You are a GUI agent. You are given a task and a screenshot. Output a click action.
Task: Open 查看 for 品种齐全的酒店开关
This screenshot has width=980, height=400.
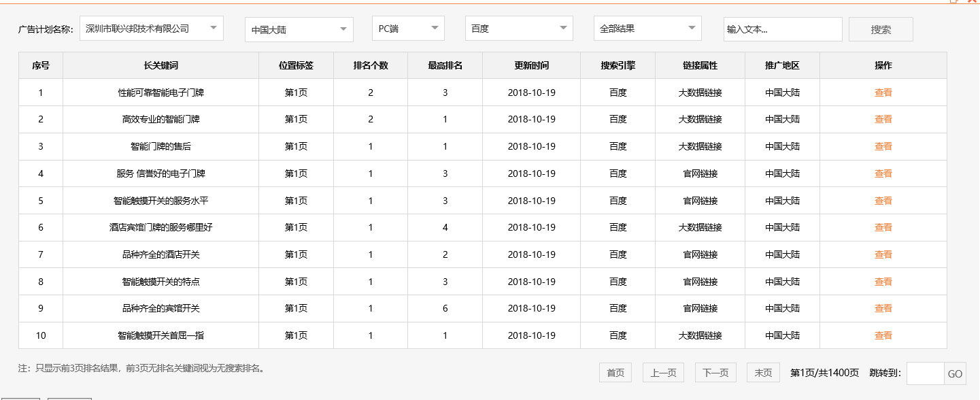pos(882,254)
